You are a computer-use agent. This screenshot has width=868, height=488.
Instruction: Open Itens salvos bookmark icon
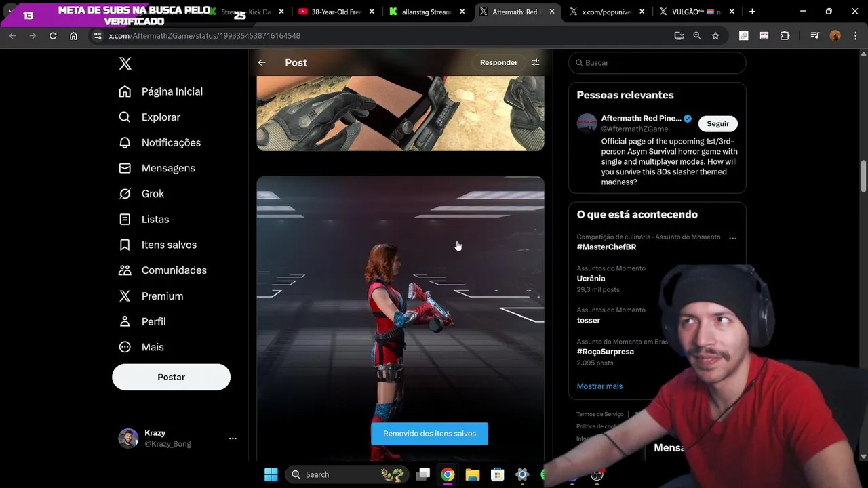(x=125, y=245)
